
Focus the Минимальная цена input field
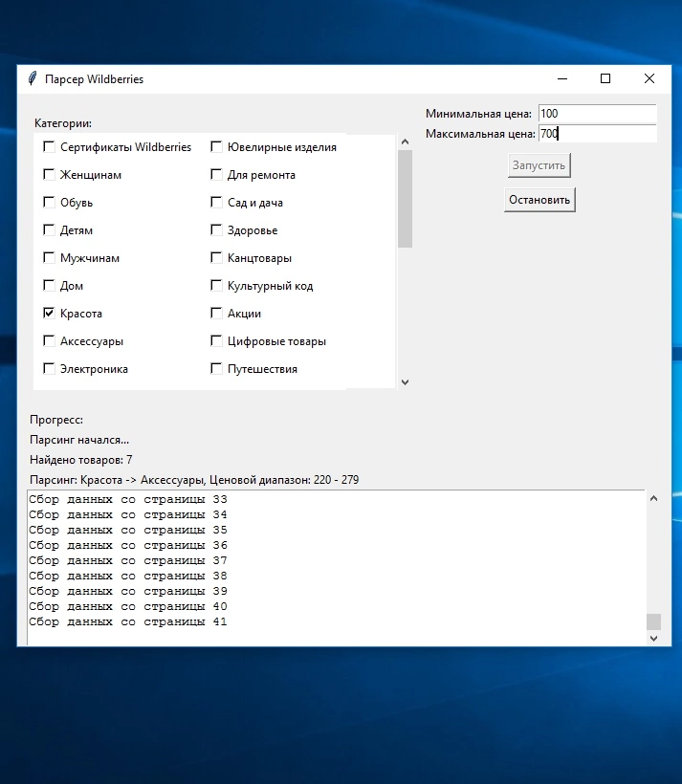point(597,114)
